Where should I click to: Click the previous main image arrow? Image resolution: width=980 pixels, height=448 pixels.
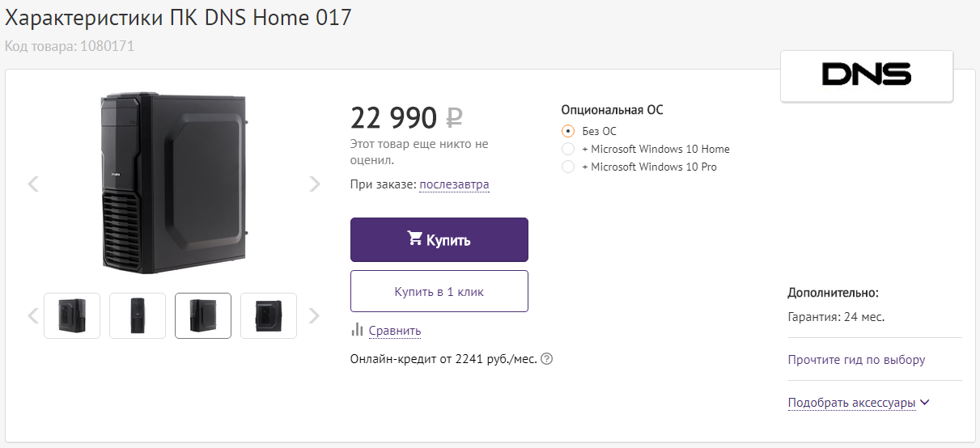[33, 184]
